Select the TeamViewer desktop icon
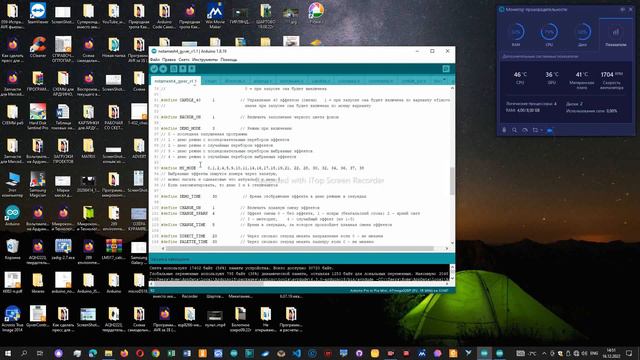This screenshot has height=360, width=640. [38, 14]
